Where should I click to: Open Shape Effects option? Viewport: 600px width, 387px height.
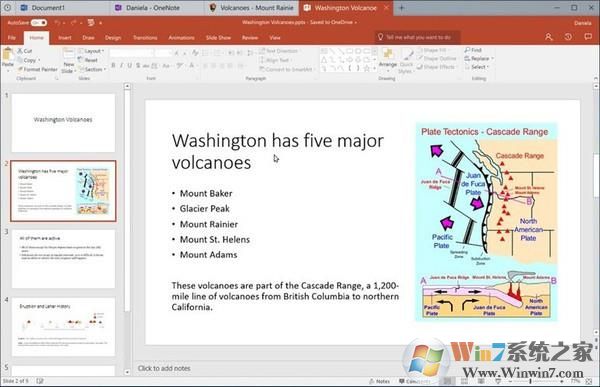click(436, 67)
